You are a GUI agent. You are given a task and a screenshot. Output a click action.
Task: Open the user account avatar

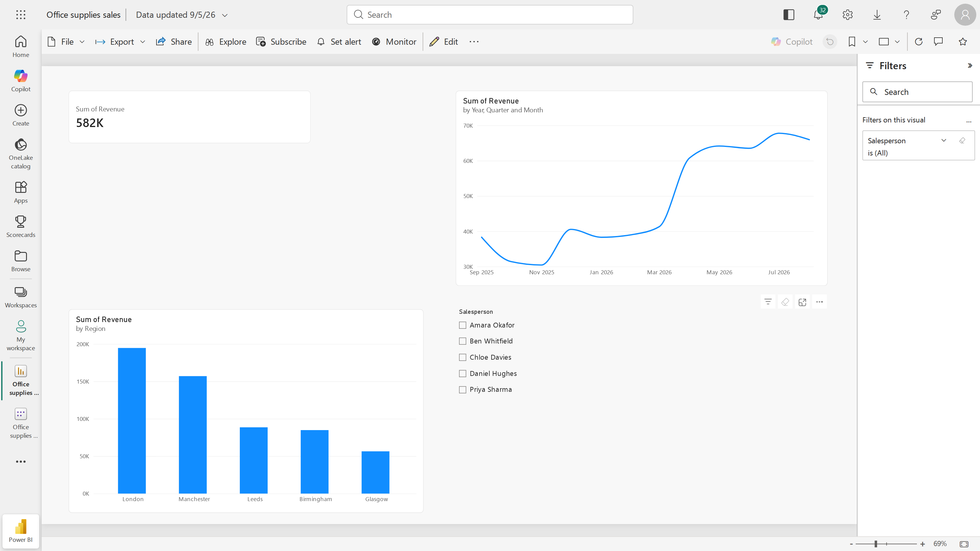[x=965, y=15]
